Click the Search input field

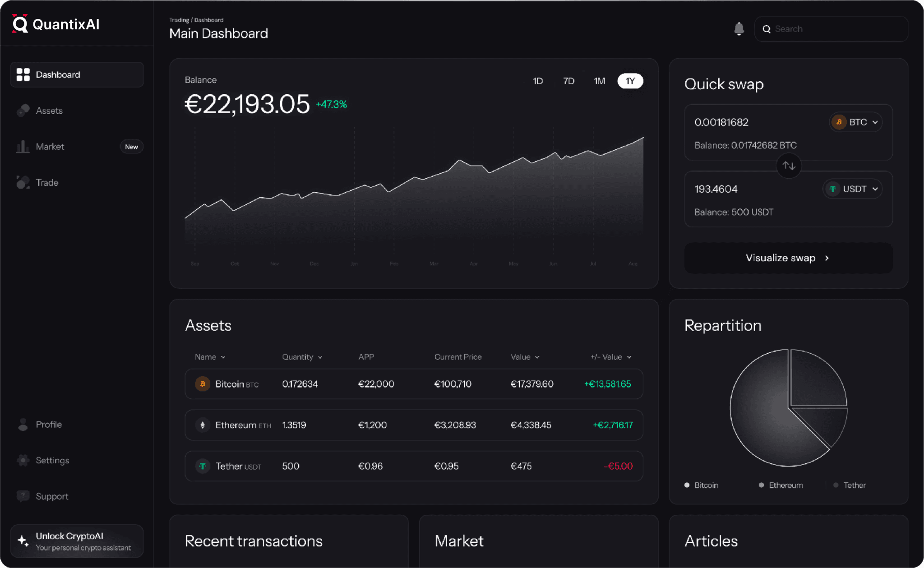[832, 28]
